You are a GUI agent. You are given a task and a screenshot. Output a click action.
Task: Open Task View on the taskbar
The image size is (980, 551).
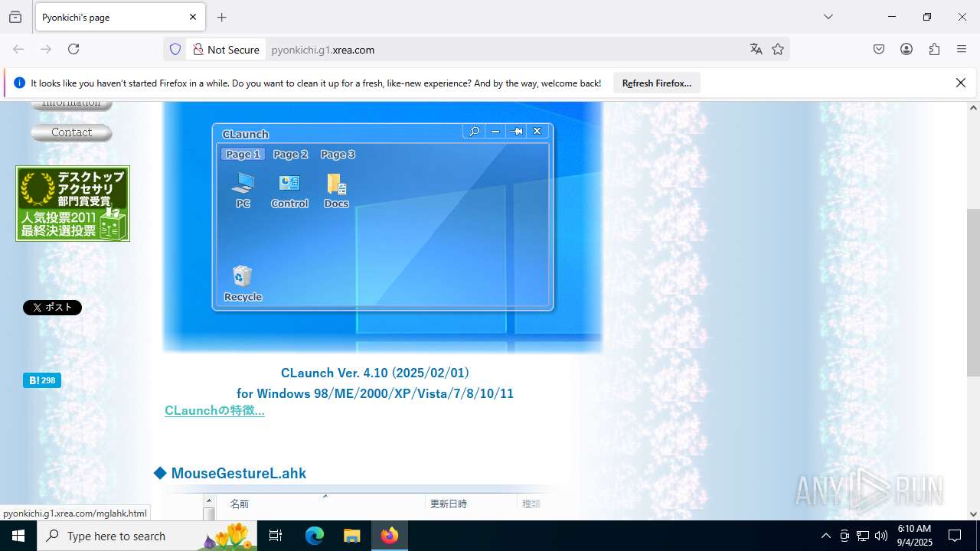point(276,536)
